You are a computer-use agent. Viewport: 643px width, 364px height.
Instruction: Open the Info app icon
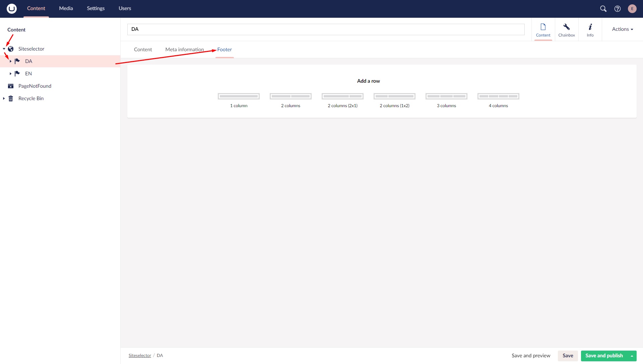(x=590, y=30)
